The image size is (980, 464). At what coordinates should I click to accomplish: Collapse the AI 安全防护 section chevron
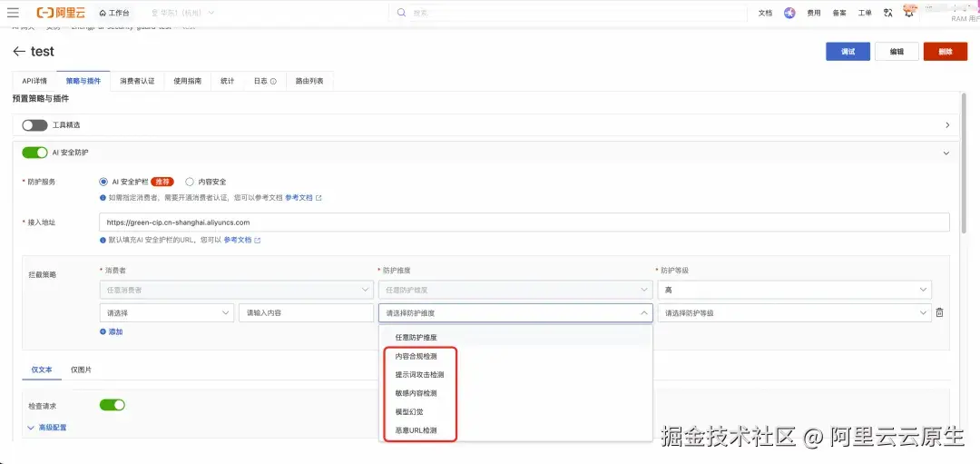point(946,153)
